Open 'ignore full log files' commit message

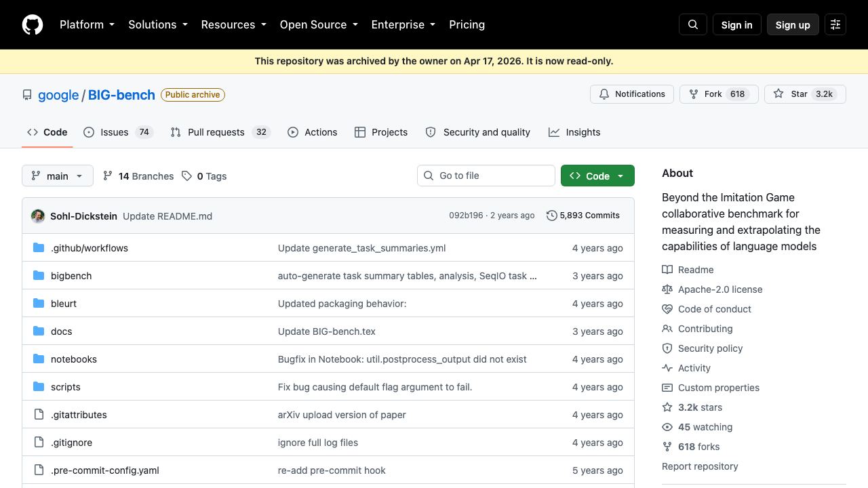coord(318,443)
